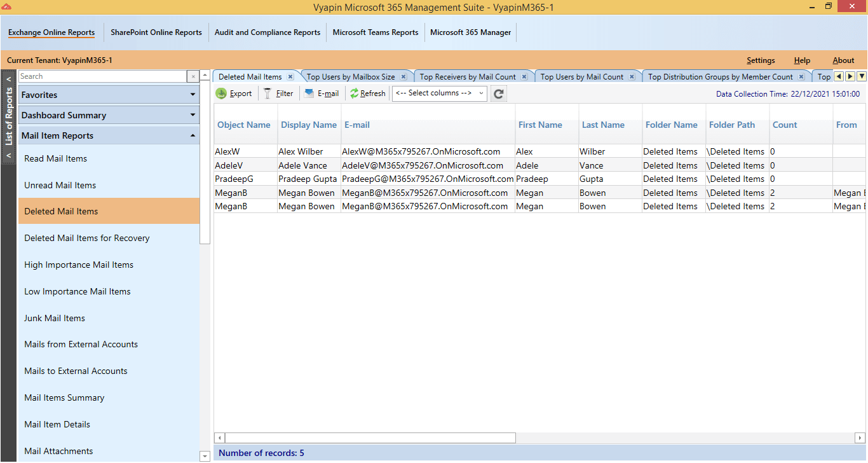Expand the Favorites section
This screenshot has height=463, width=868.
point(109,95)
